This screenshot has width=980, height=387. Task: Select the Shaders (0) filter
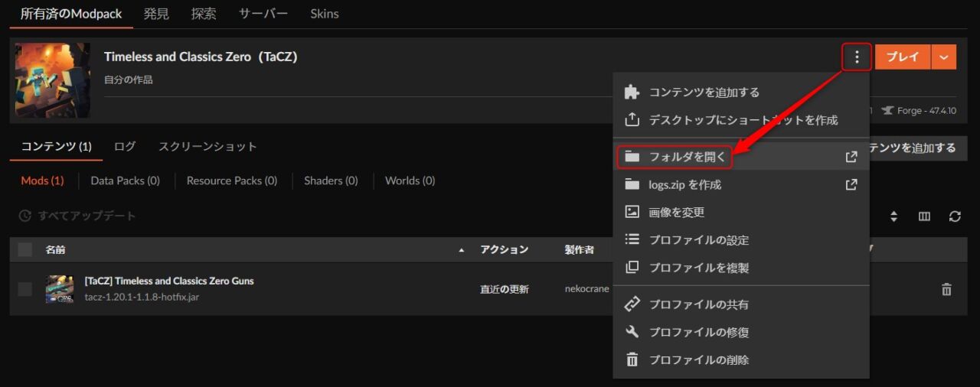pos(331,180)
